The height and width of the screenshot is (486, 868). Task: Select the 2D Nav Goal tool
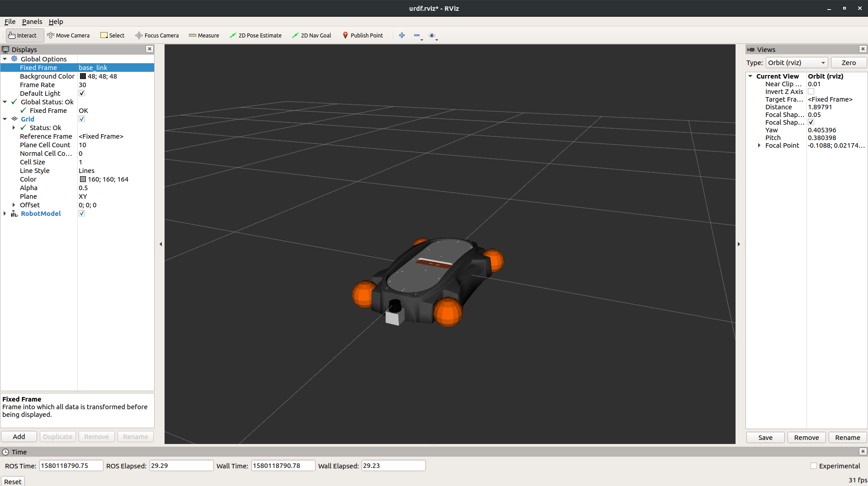(x=311, y=35)
